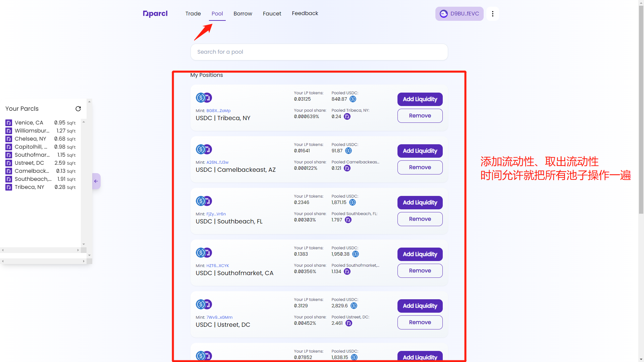The height and width of the screenshot is (362, 644).
Task: Collapse the sidebar with the arrow handle
Action: point(96,181)
